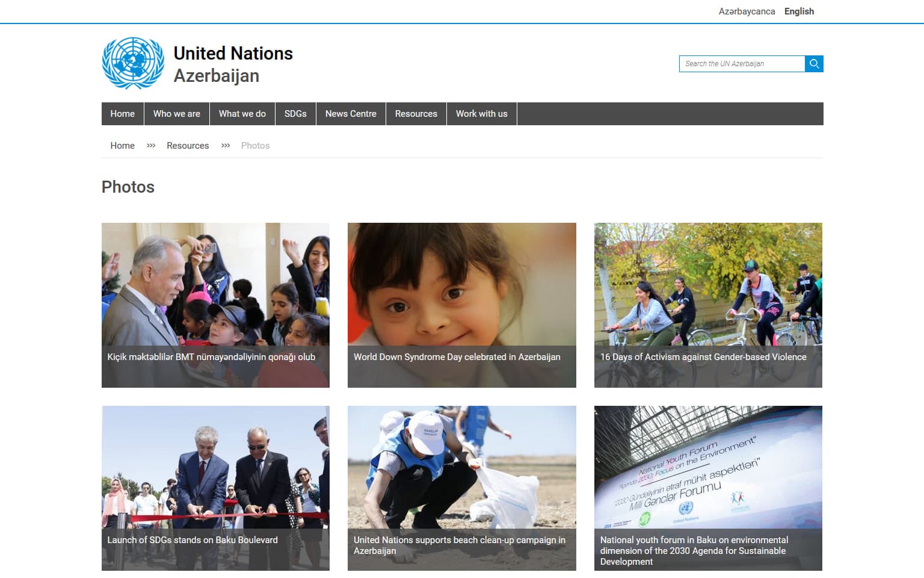Click the Home breadcrumb link
Screen dimensions: 924x578
point(123,146)
